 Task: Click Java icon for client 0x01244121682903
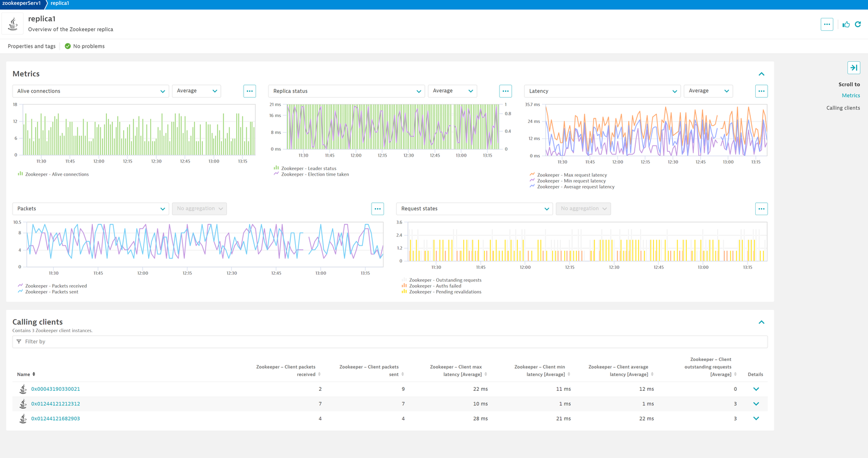click(23, 418)
